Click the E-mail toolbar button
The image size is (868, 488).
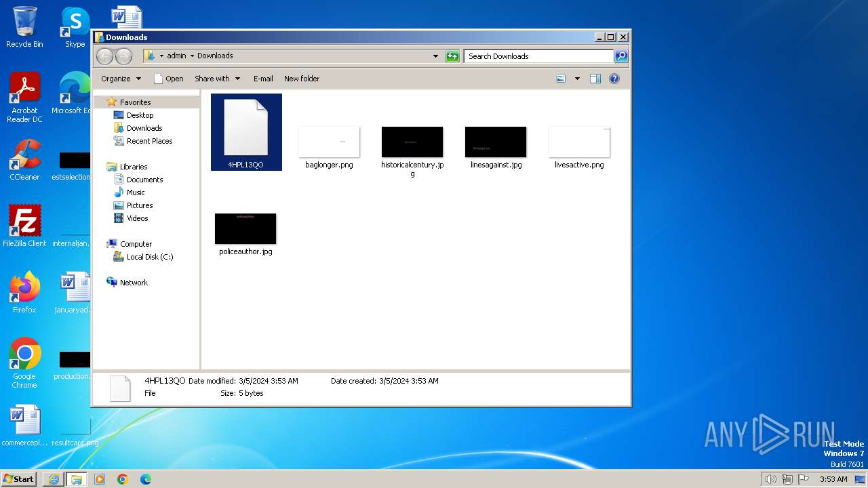click(x=263, y=79)
